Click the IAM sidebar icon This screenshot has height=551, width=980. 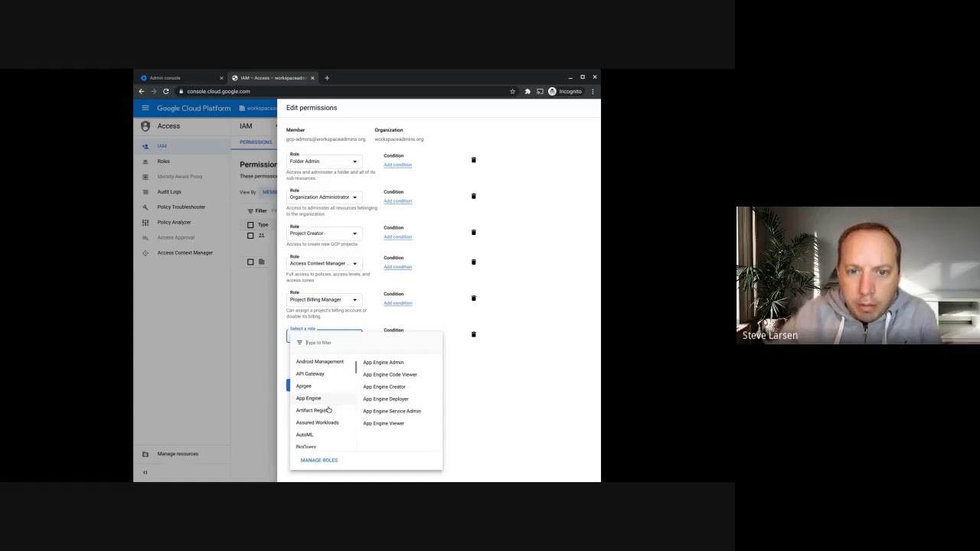145,146
